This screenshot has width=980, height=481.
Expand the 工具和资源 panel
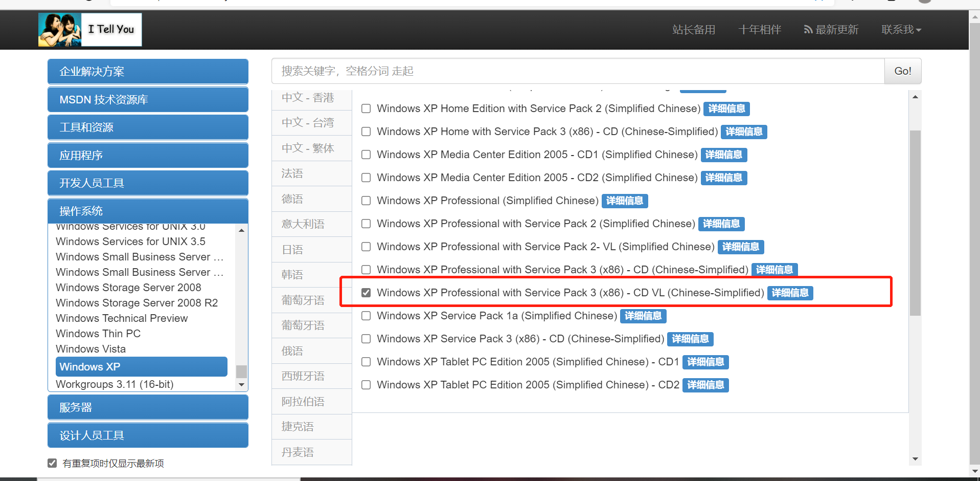click(148, 127)
